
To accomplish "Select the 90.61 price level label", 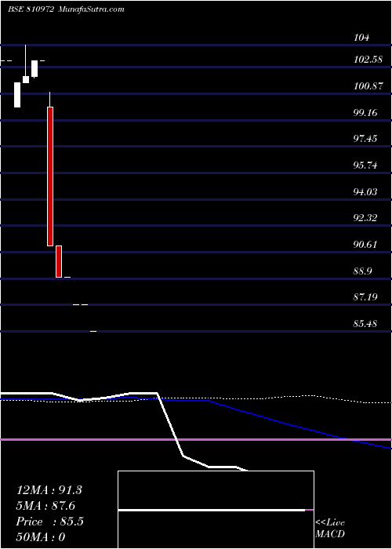I will pyautogui.click(x=365, y=245).
